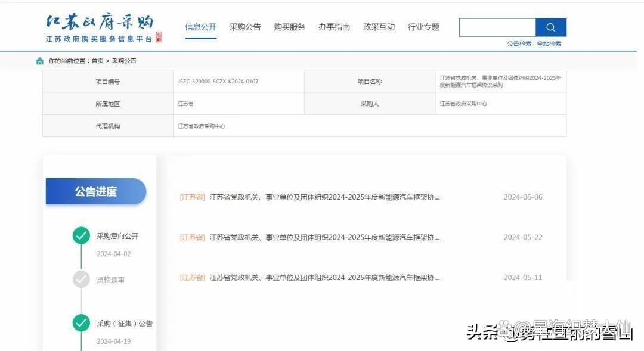Viewport: 644px width, 351px height.
Task: Switch to the 采购公告 tab
Action: tap(246, 27)
